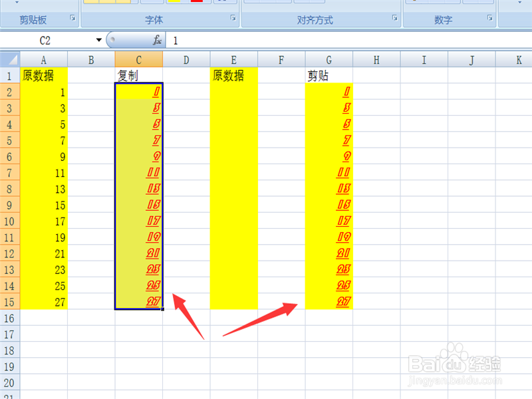Click the empty yellow cell E2
The height and width of the screenshot is (399, 532).
coord(234,92)
